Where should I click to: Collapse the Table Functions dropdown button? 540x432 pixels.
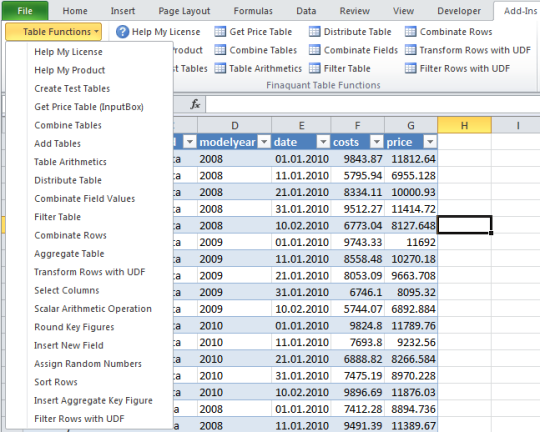coord(53,32)
